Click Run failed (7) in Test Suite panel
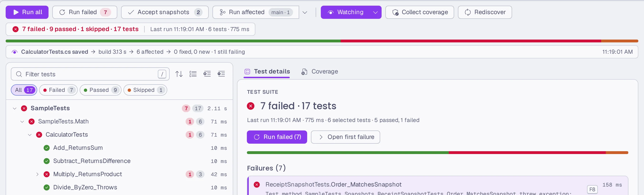Screen dimensions: 644x195 click(277, 137)
